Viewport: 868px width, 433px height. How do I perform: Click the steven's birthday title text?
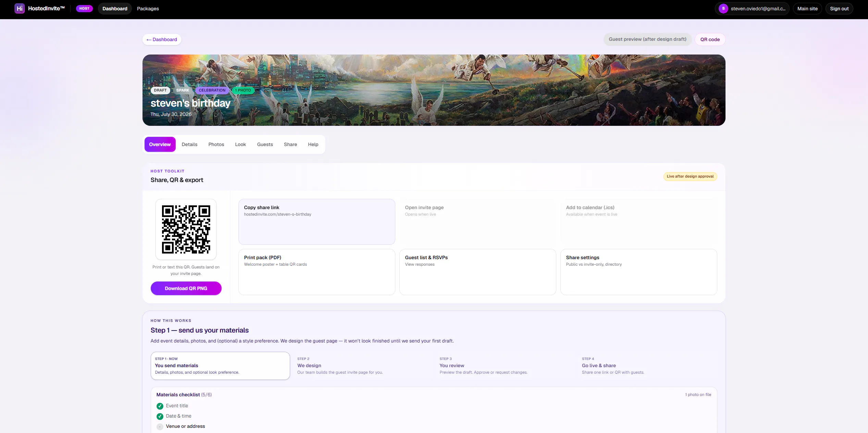tap(190, 103)
